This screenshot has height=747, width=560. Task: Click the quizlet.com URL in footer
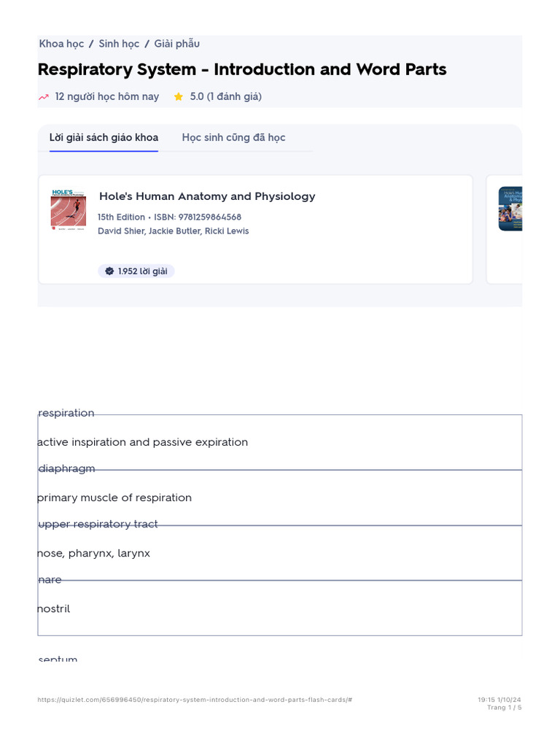tap(195, 700)
